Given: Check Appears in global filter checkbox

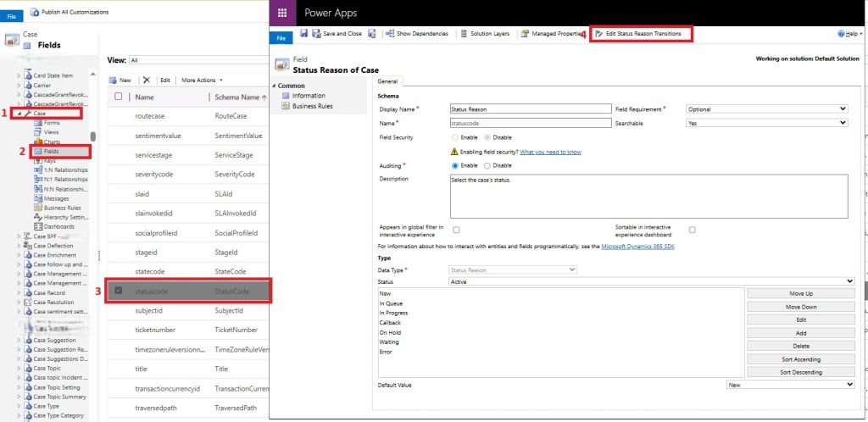Looking at the screenshot, I should pos(457,230).
